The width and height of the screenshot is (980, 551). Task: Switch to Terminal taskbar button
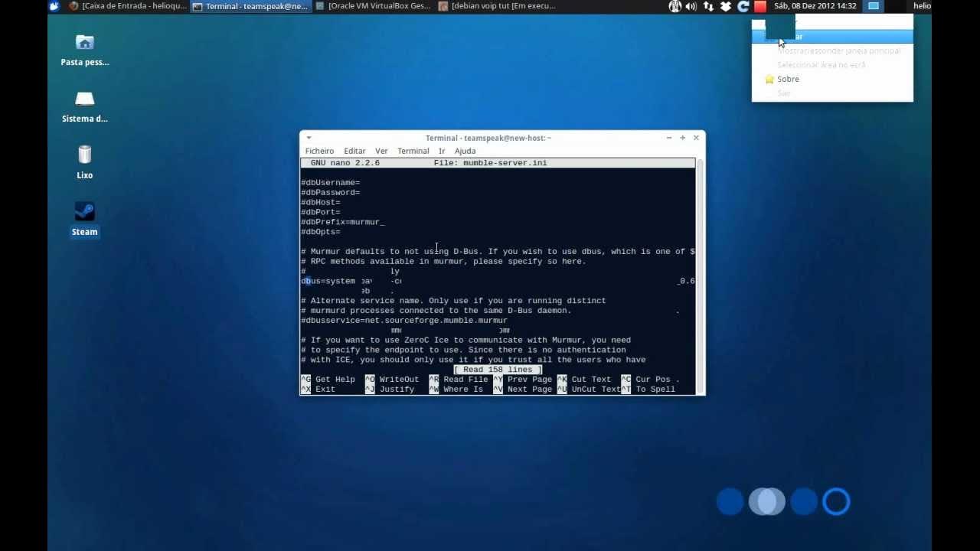coord(251,6)
